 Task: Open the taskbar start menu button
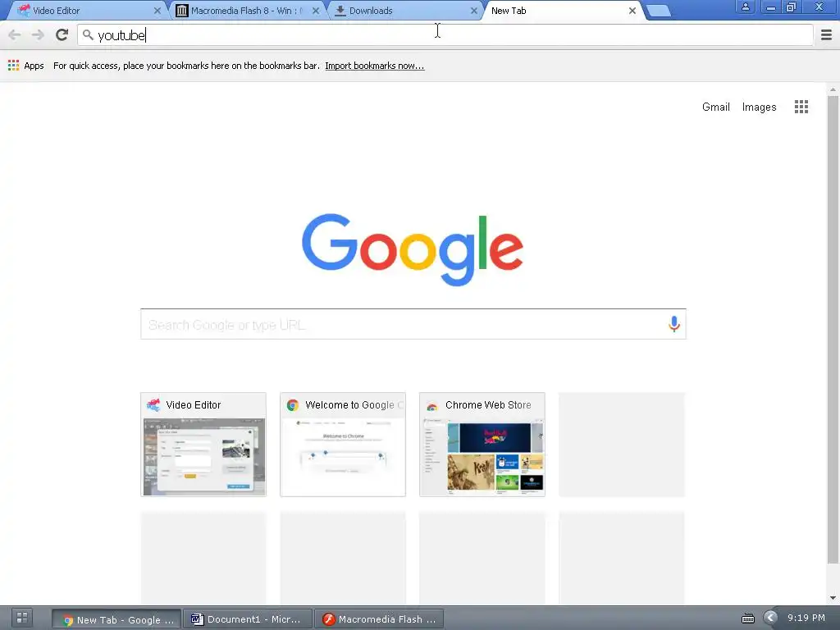[x=22, y=619]
